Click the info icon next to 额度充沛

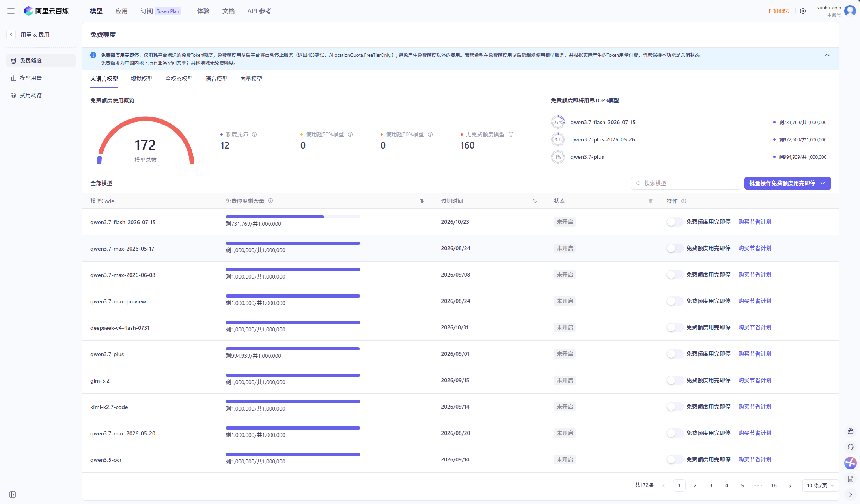click(254, 134)
